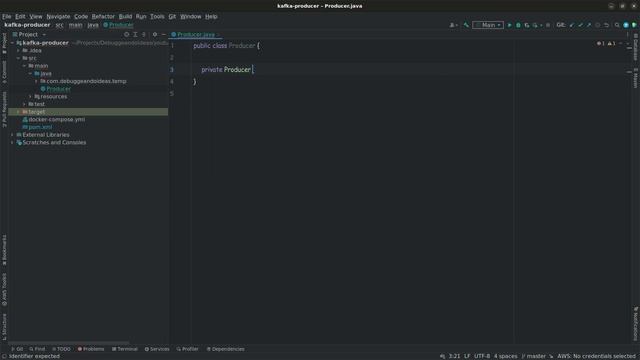Select the Producer class in project tree
The height and width of the screenshot is (360, 640).
[x=56, y=89]
